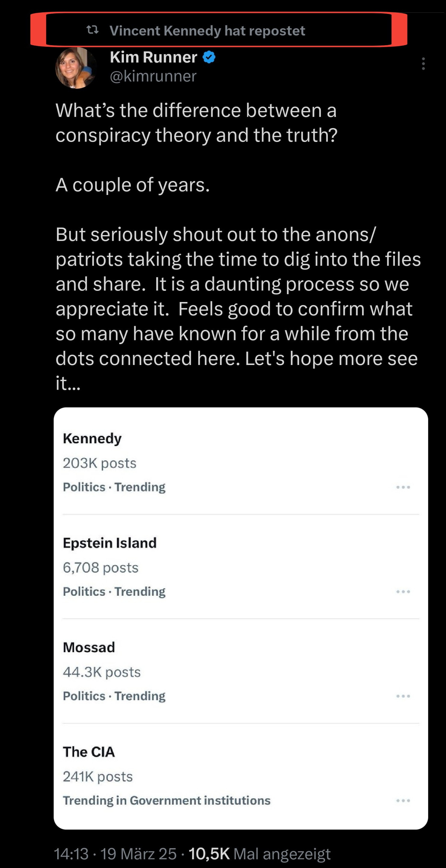Viewport: 446px width, 868px height.
Task: Open Kim Runner's profile picture
Action: [x=76, y=68]
